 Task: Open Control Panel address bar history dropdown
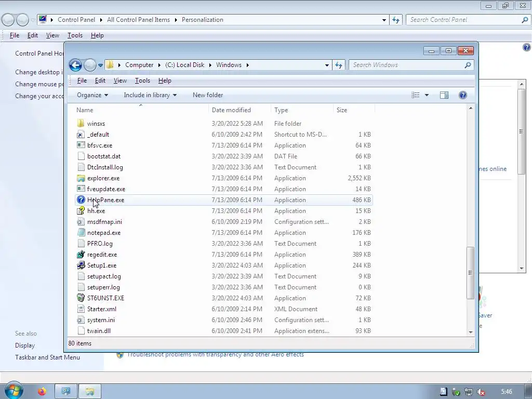click(x=384, y=20)
